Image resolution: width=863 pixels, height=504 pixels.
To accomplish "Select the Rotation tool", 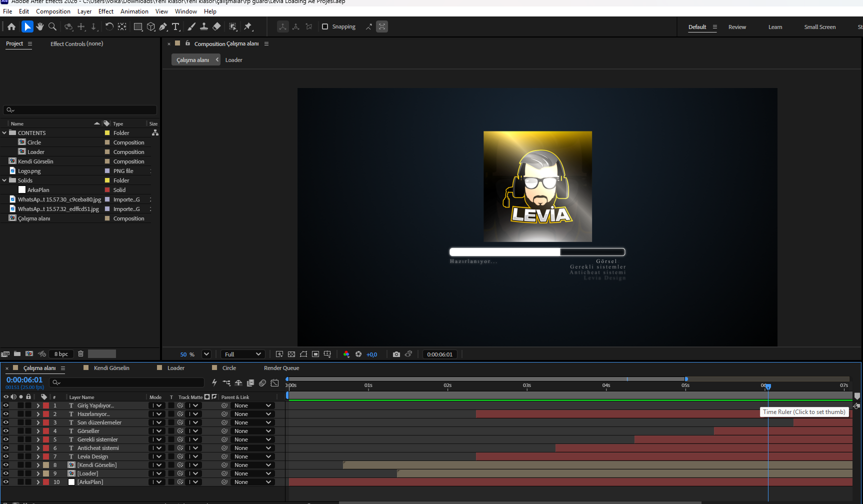I will coord(109,26).
